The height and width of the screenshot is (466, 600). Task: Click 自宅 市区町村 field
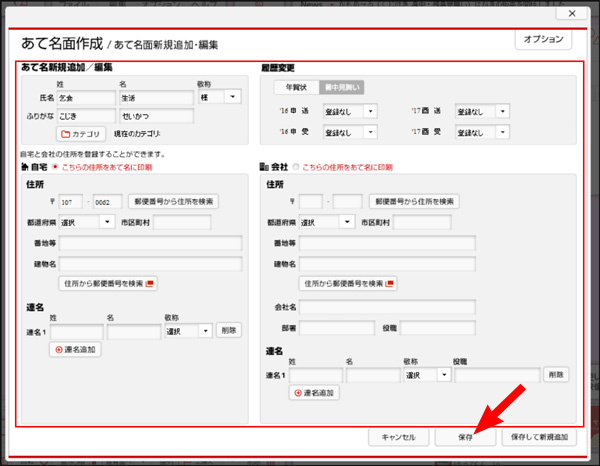[182, 222]
